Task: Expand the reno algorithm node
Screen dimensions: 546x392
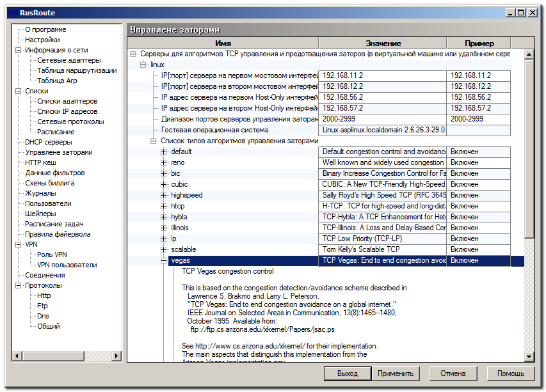Action: [x=164, y=162]
